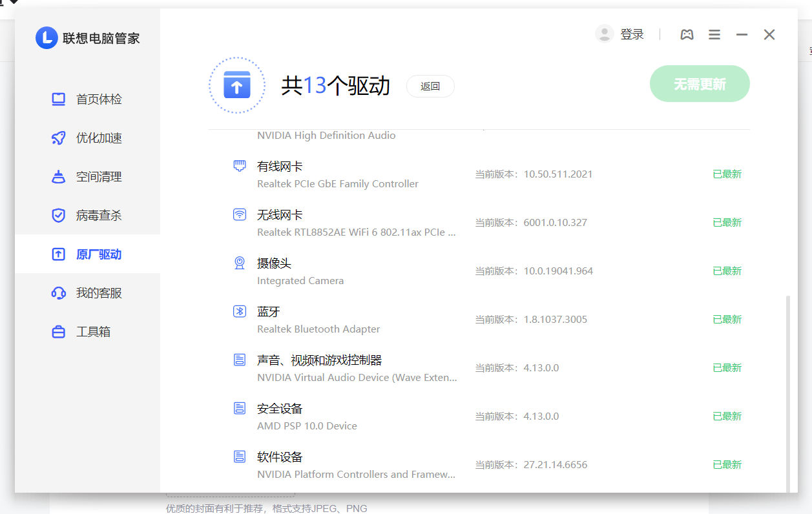This screenshot has height=514, width=812.
Task: Click the 首页体检 laptop icon
Action: pyautogui.click(x=59, y=99)
